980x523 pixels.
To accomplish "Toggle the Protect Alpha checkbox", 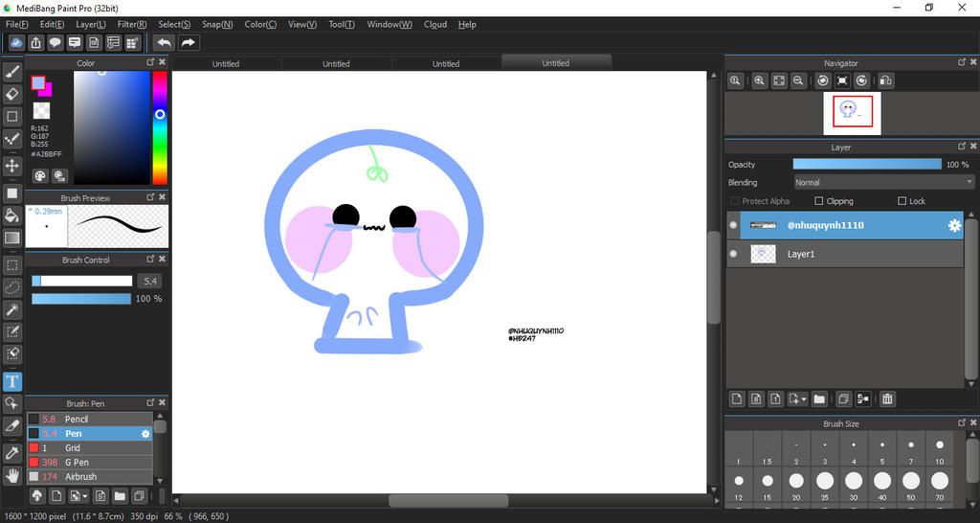I will [734, 201].
